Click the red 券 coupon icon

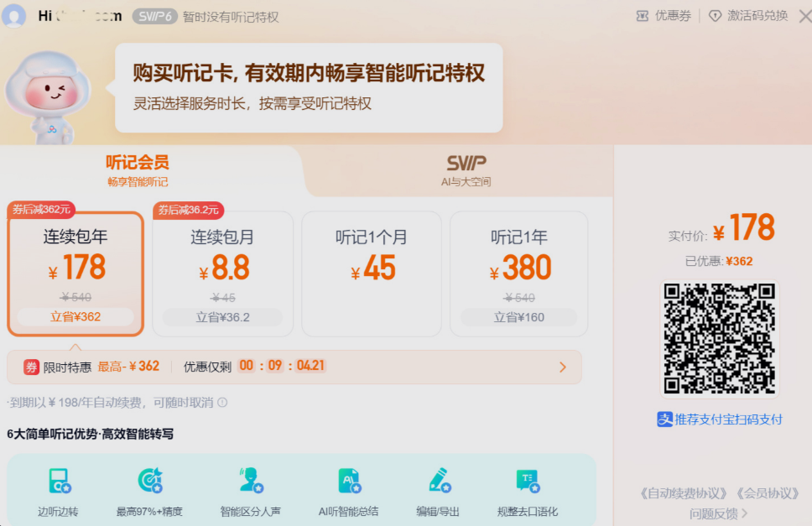coord(31,367)
